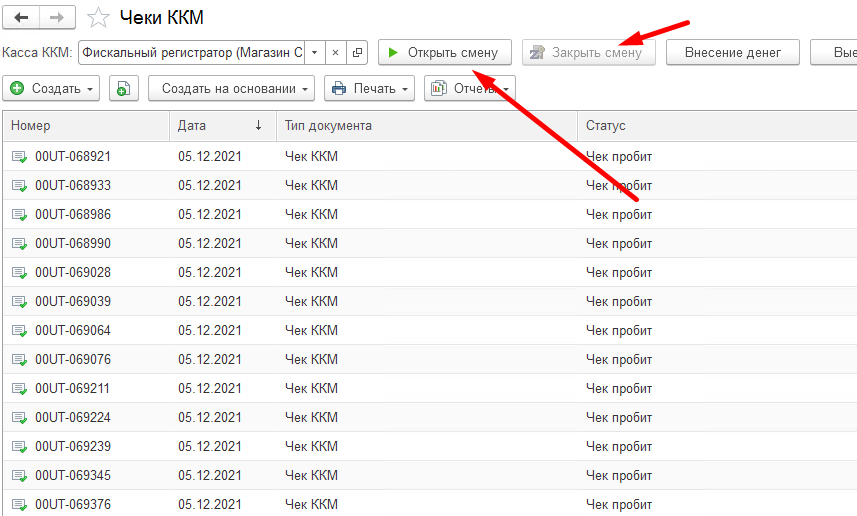Open the selected Касса ККМ item form
The image size is (857, 516).
pyautogui.click(x=357, y=52)
